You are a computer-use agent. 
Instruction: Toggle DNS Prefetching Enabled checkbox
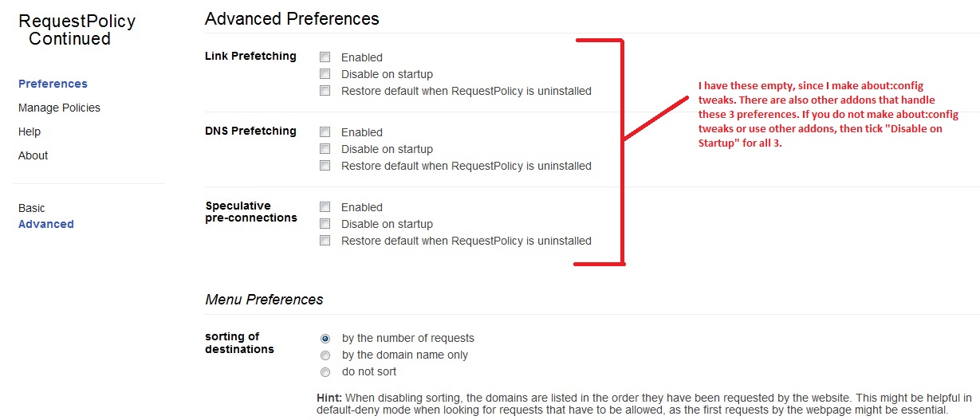point(325,132)
